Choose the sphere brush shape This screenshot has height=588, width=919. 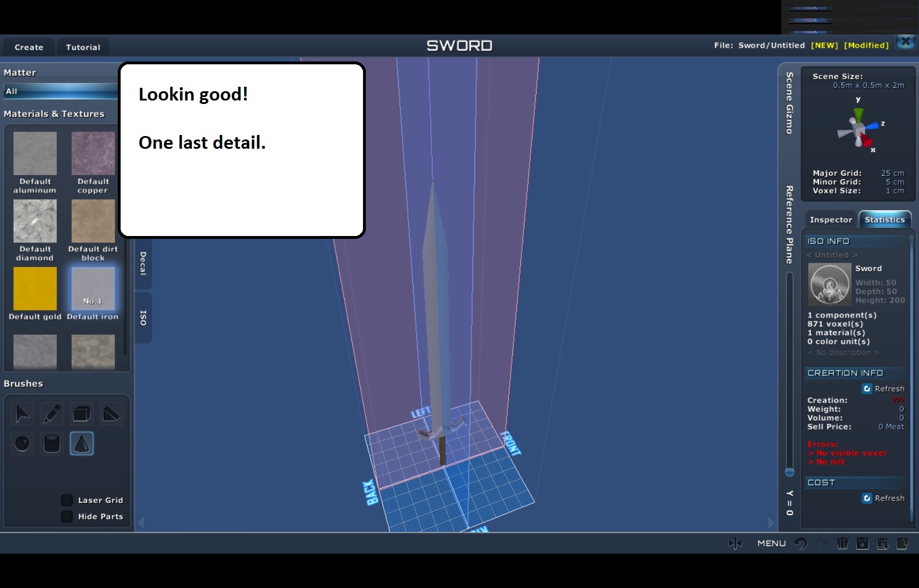[22, 443]
